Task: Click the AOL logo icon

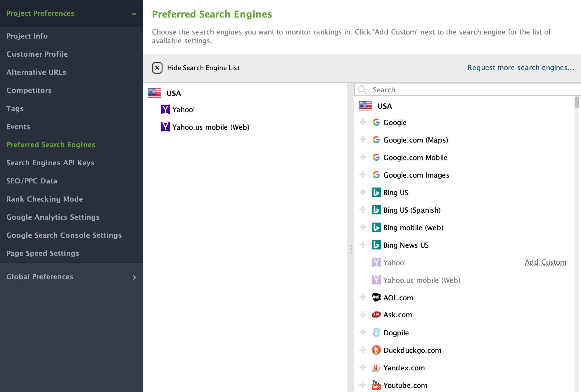Action: (x=376, y=297)
